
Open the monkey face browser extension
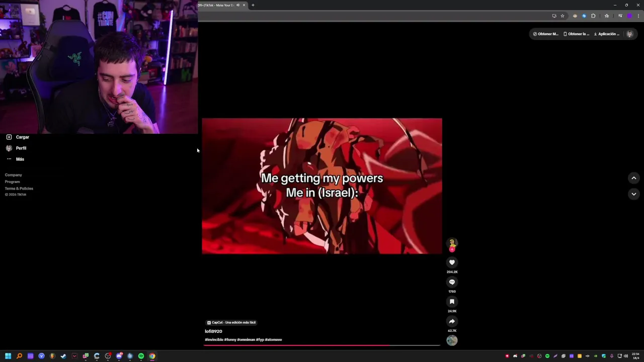pyautogui.click(x=575, y=16)
